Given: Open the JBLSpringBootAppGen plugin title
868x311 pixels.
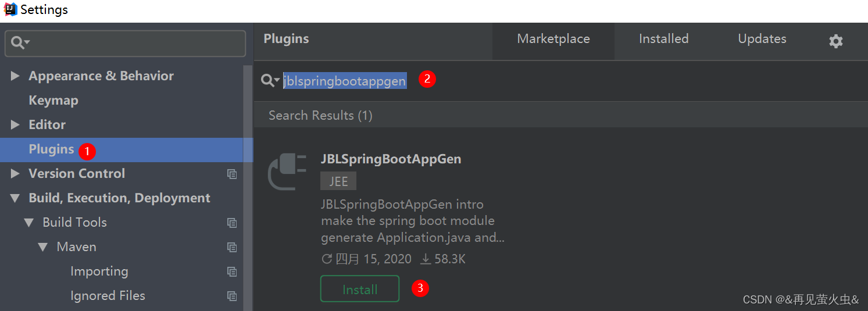Looking at the screenshot, I should [x=391, y=159].
